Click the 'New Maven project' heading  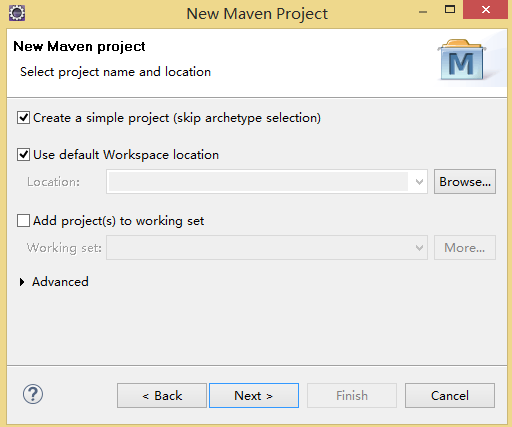coord(79,46)
